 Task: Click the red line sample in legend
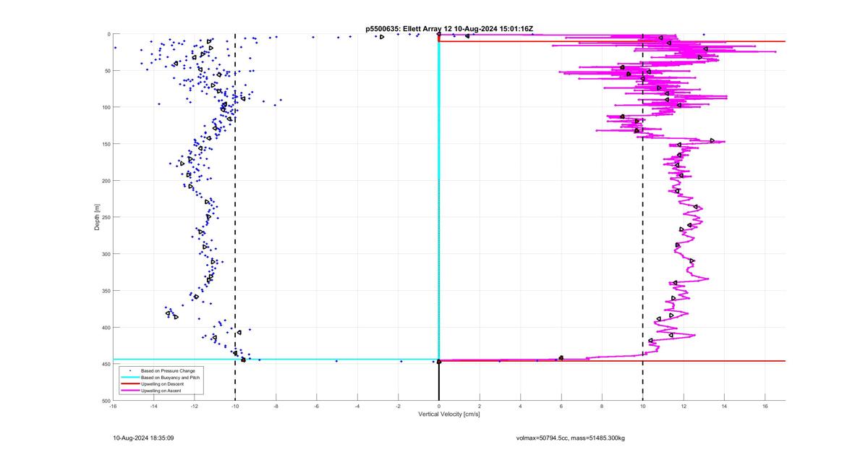click(x=130, y=384)
